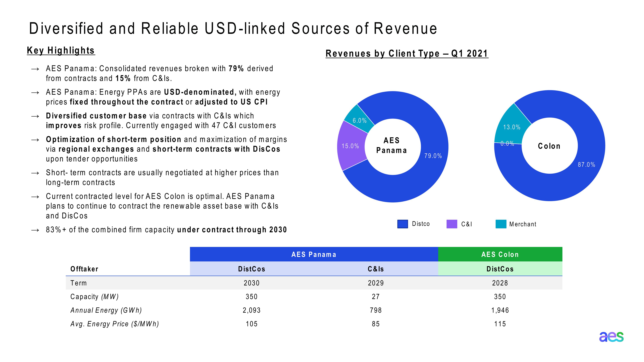
Task: Click the bold text 'adjusted to US CPI'
Action: click(x=231, y=102)
